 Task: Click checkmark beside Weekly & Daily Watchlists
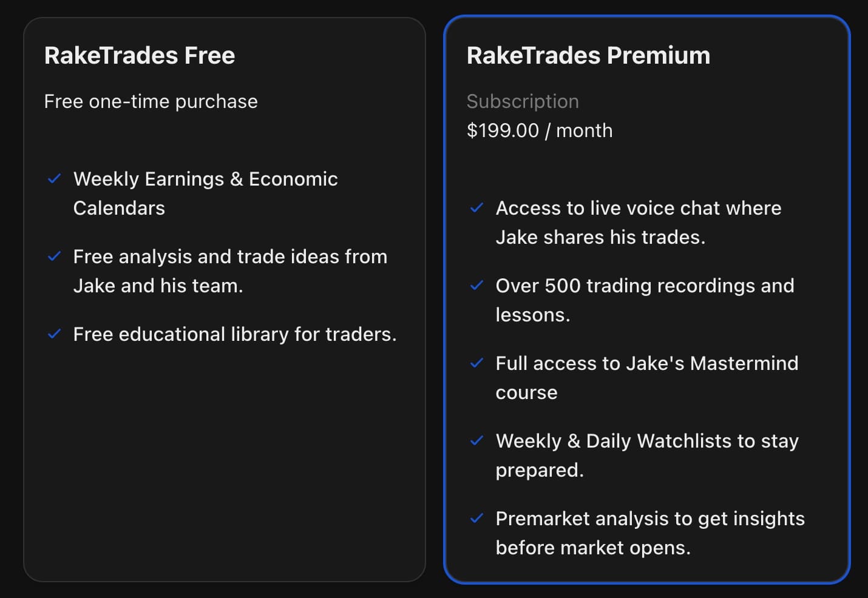[476, 440]
